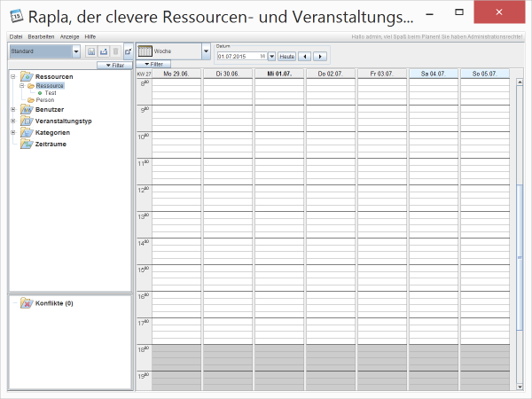Expand the Veranstaltungstyp tree node
The width and height of the screenshot is (532, 399).
pyautogui.click(x=13, y=121)
